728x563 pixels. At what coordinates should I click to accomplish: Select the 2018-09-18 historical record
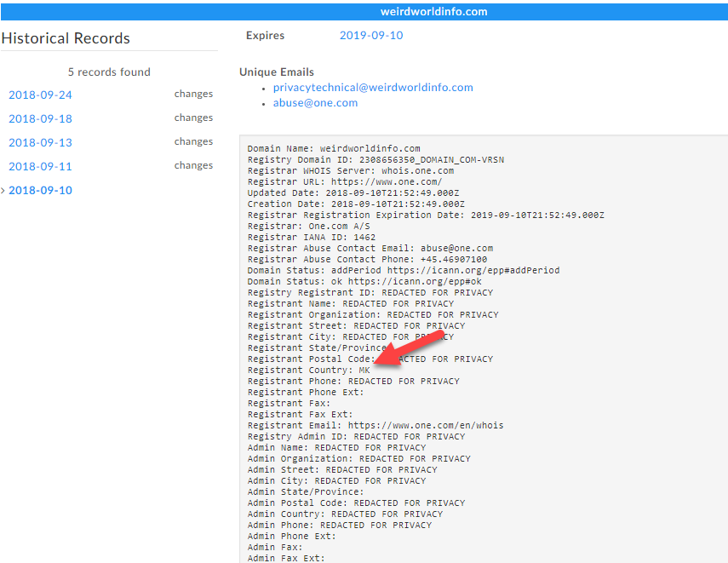[40, 118]
